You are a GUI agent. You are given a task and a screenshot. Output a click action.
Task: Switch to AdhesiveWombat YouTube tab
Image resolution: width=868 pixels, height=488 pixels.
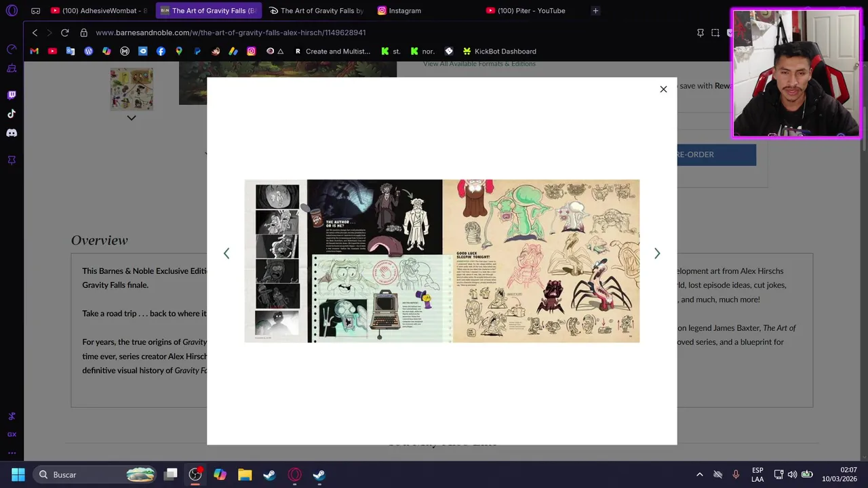100,10
